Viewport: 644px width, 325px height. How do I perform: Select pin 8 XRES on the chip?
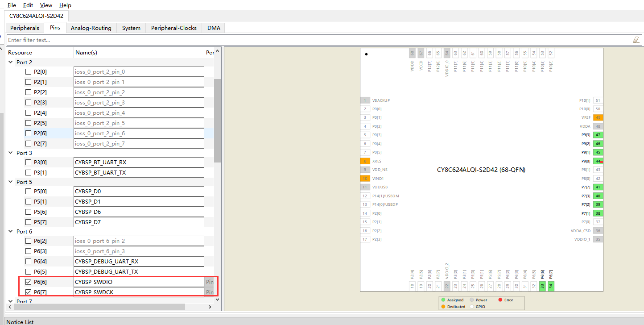point(365,161)
